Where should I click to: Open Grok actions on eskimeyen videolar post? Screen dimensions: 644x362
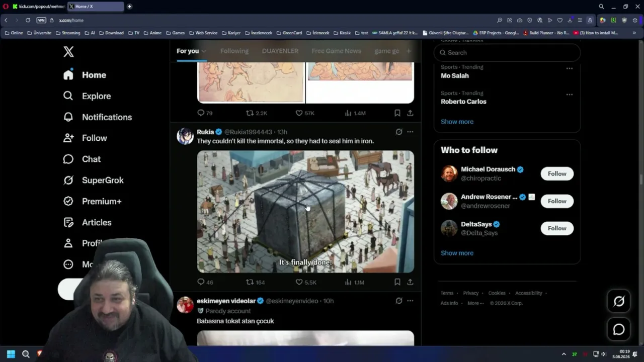point(399,301)
